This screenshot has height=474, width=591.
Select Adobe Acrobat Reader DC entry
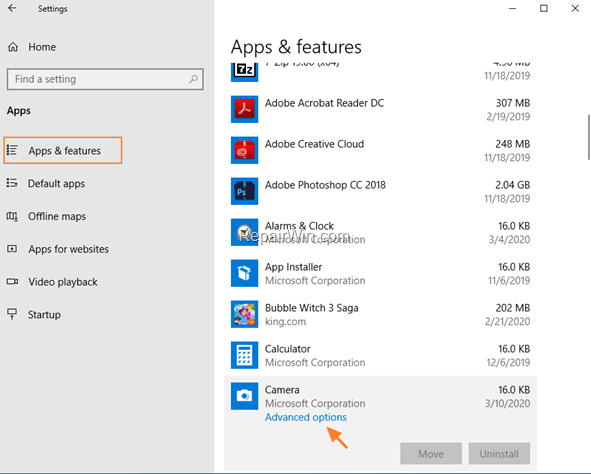click(380, 109)
